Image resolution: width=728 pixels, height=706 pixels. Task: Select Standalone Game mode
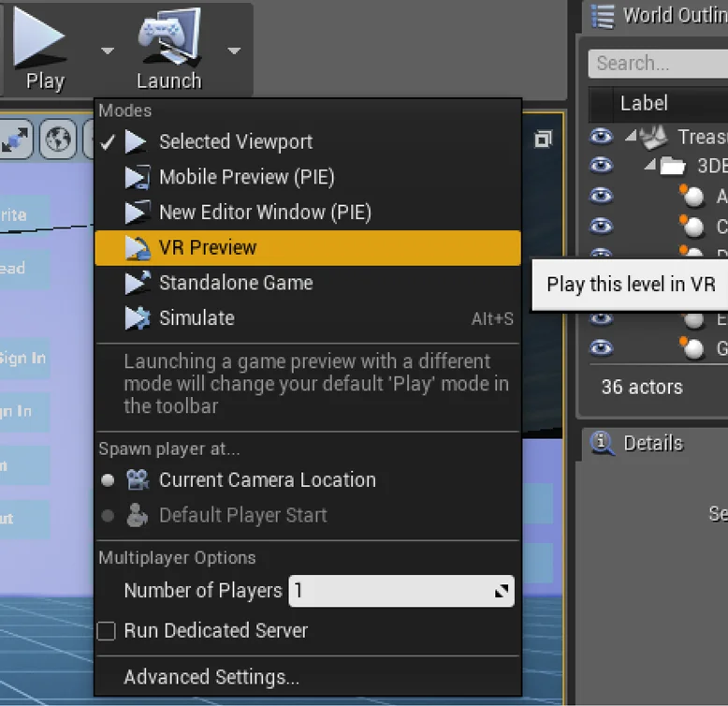pyautogui.click(x=308, y=283)
